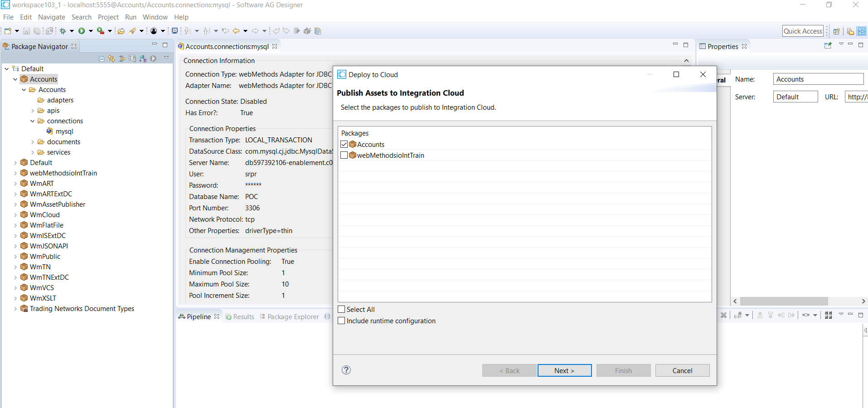Click the clipboard icon at toolbar end
868x408 pixels.
click(x=318, y=31)
